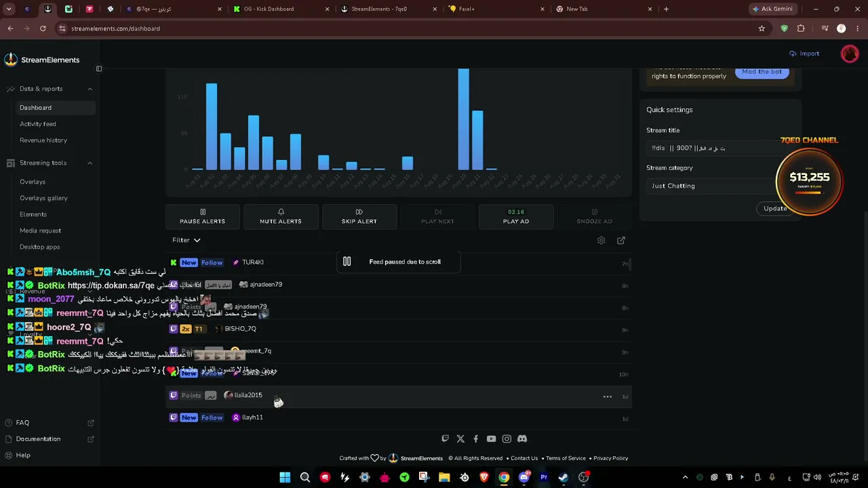This screenshot has height=488, width=868.
Task: Open Windows taskbar search
Action: (x=305, y=477)
